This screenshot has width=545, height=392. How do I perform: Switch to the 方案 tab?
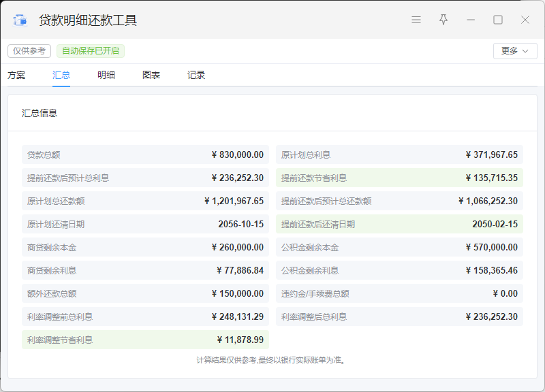(16, 75)
